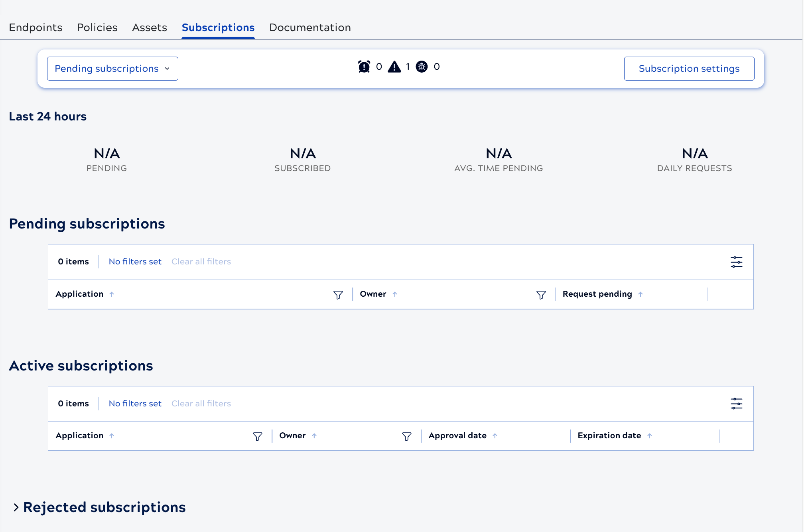The image size is (804, 532).
Task: Filter Pending subscriptions by Owner column
Action: tap(541, 295)
